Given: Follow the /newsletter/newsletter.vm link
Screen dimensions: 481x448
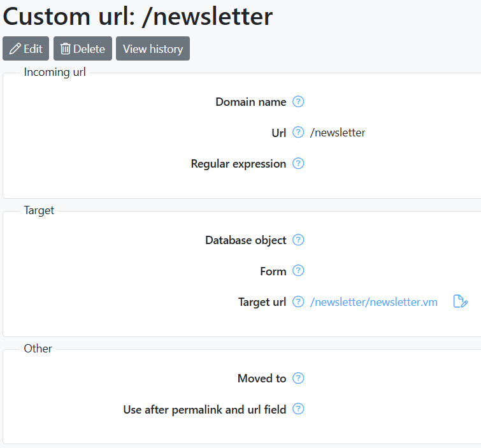Looking at the screenshot, I should (373, 302).
